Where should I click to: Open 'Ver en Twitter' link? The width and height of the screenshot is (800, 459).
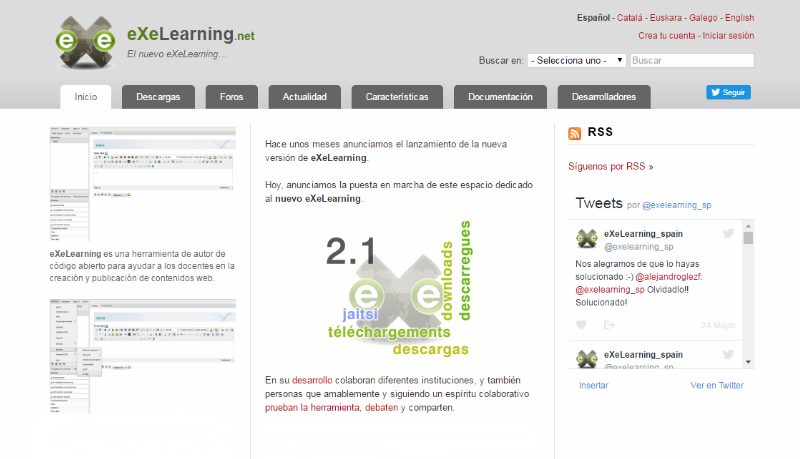point(717,386)
